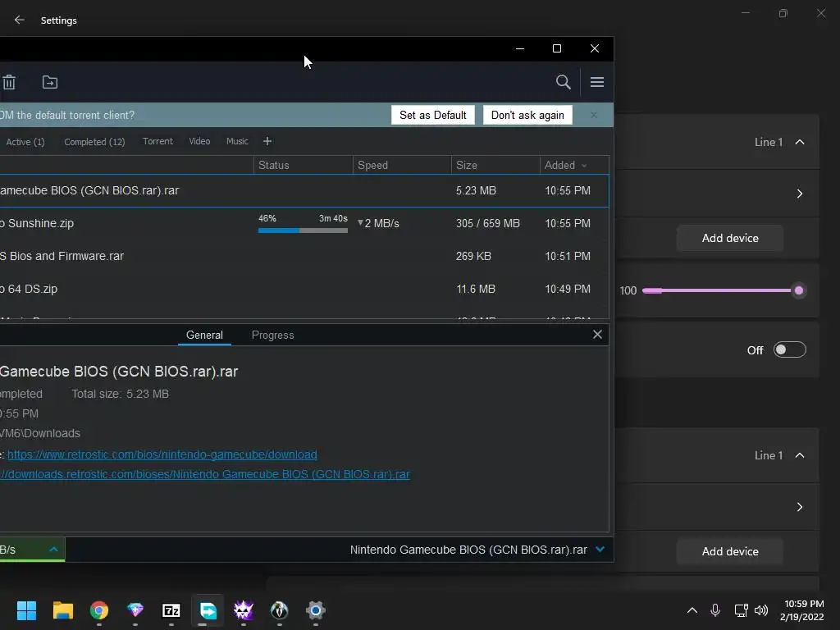The height and width of the screenshot is (630, 840).
Task: Select the Music filter tab
Action: coord(237,141)
